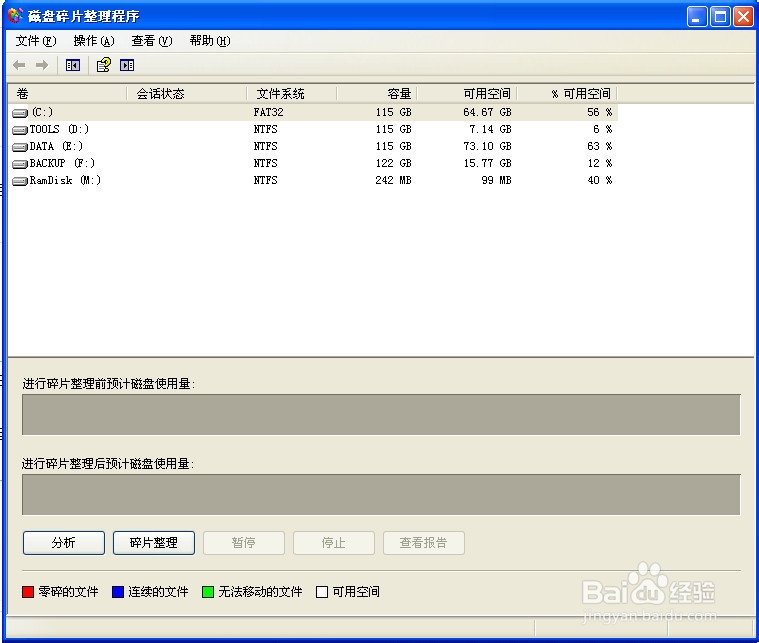Click the 56 % free percentage cell
Screen dimensions: 759x643
point(600,112)
